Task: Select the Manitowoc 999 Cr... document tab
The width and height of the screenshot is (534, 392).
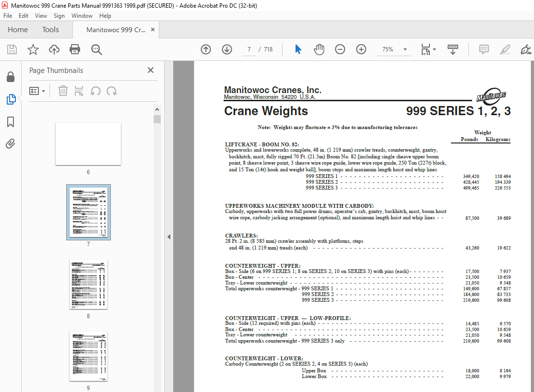Action: [116, 30]
